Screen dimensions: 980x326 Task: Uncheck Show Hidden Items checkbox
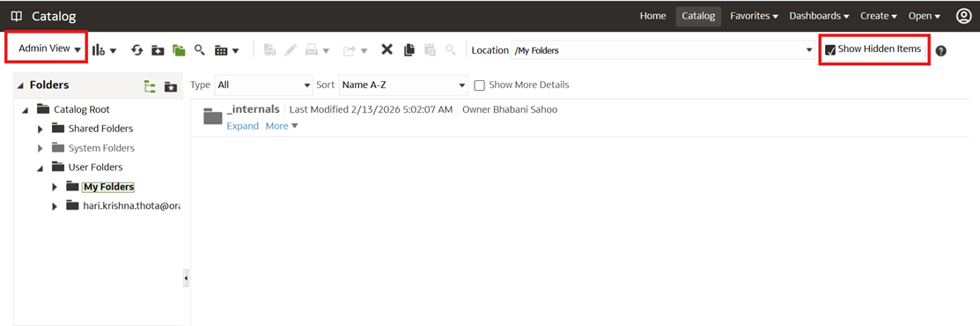pos(830,50)
